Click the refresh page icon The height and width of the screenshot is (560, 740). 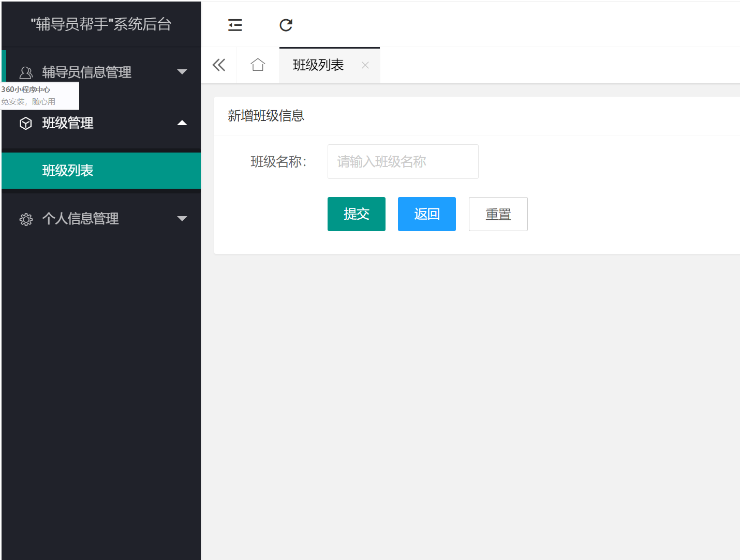point(286,25)
